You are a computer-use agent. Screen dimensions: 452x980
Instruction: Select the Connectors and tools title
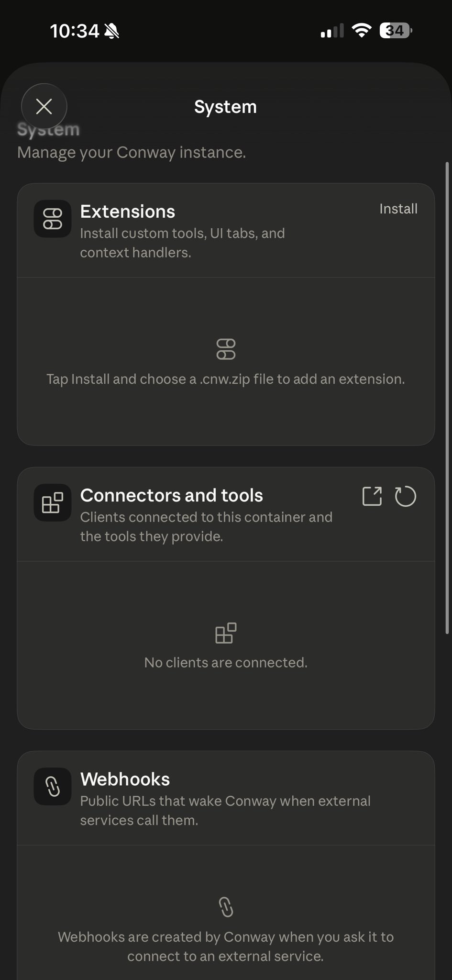(x=171, y=495)
